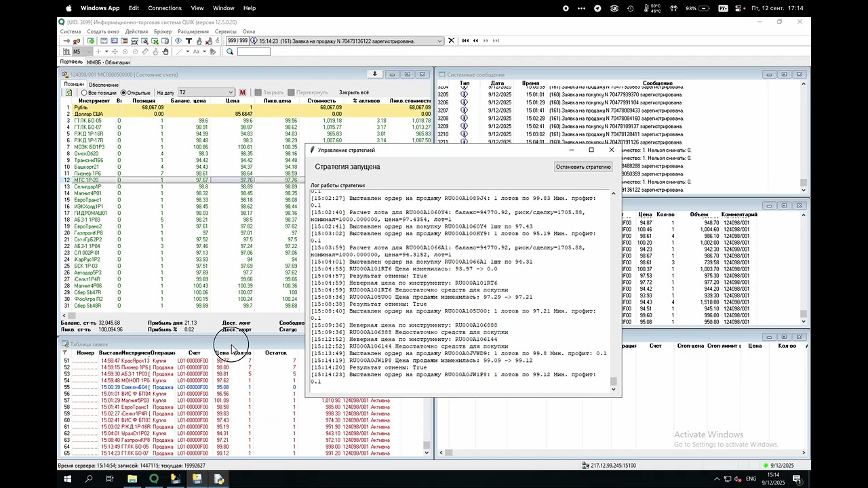This screenshot has width=868, height=488.
Task: Click the Windows Start button
Action: click(x=67, y=479)
